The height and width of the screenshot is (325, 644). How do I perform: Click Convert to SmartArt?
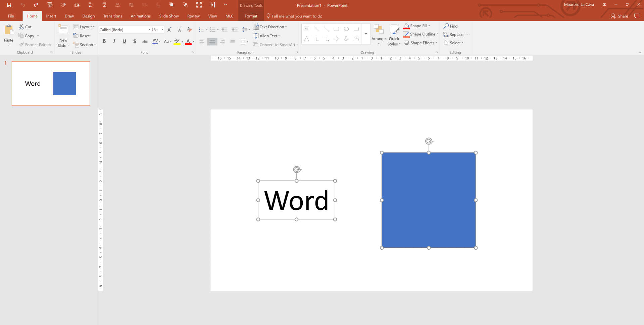[275, 44]
